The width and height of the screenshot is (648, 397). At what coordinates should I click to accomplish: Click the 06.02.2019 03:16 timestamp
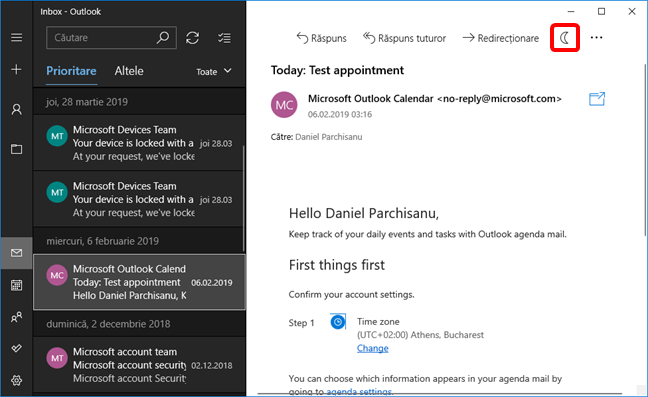340,114
